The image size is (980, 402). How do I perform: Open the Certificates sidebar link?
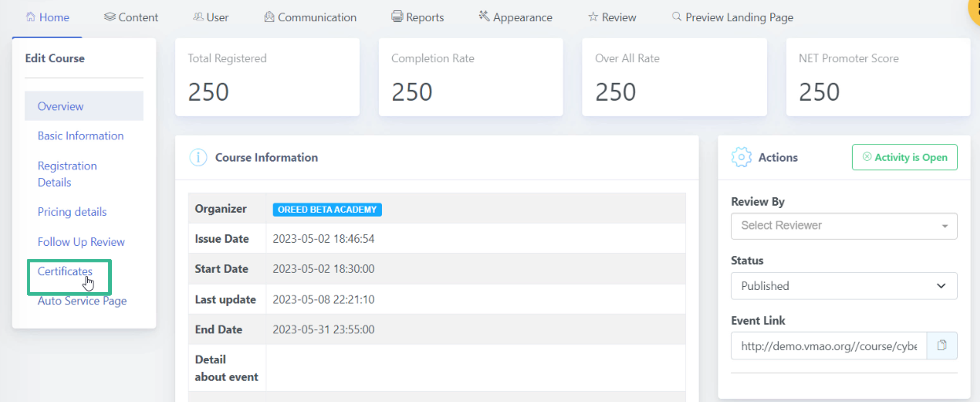(65, 271)
